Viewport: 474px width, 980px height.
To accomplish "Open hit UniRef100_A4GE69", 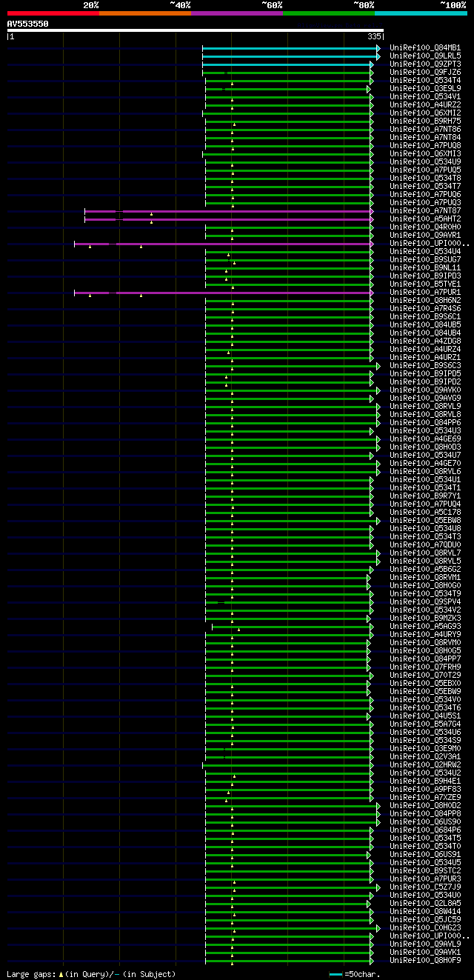I will tap(425, 439).
